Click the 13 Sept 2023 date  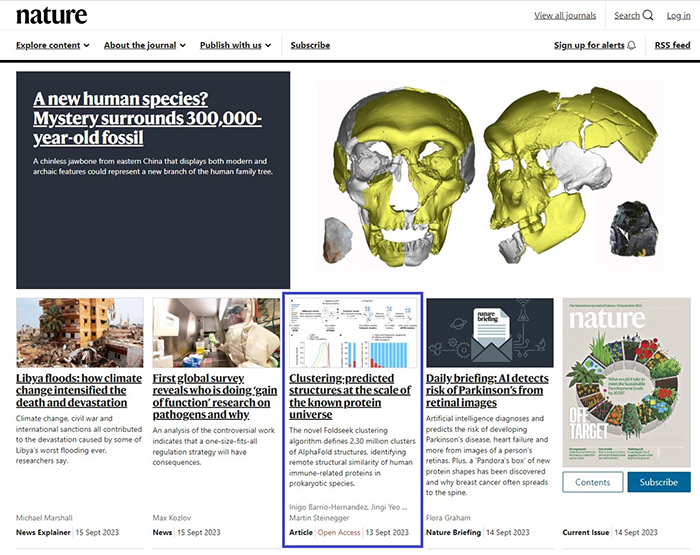tap(387, 532)
